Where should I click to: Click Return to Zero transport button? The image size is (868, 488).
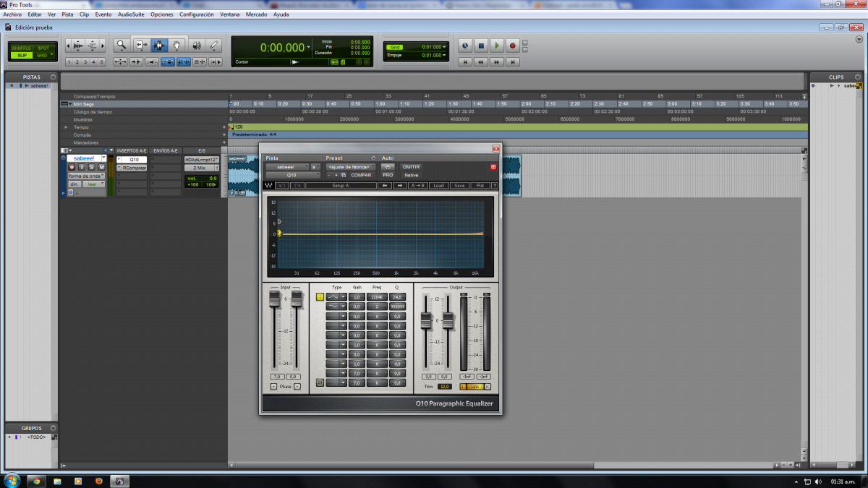(465, 62)
